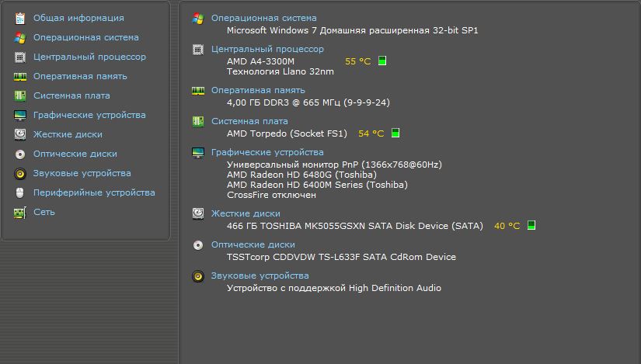Open the Жесткие диски heading in summary
641x364 pixels.
coord(246,213)
